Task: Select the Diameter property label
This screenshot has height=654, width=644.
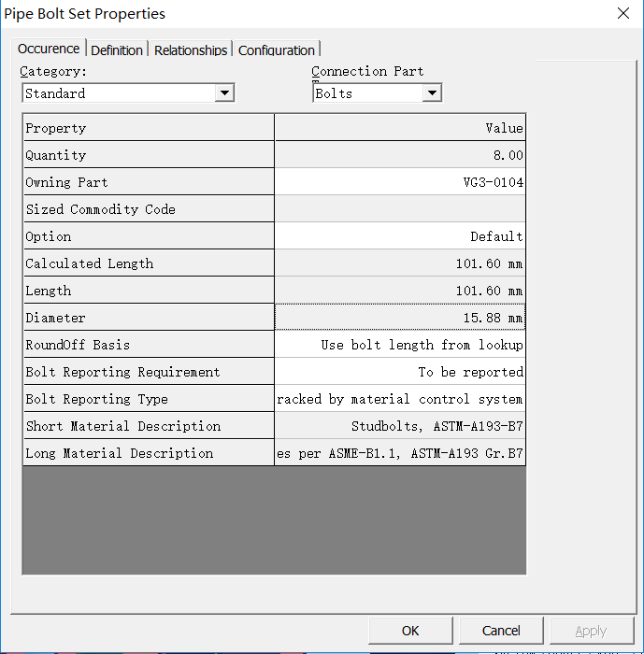Action: [x=149, y=318]
